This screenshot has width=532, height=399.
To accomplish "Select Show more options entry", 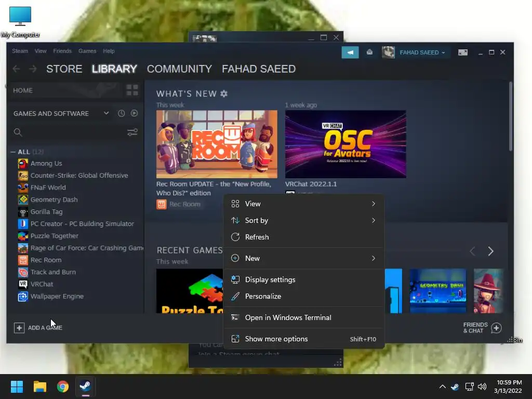I will [x=304, y=339].
